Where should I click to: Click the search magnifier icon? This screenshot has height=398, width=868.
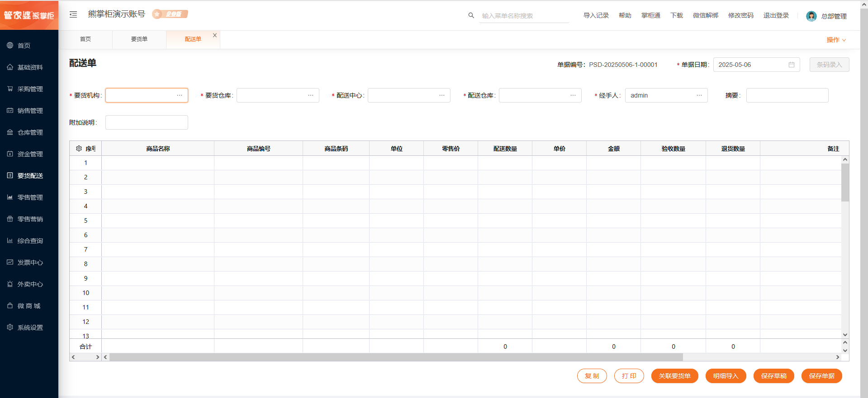coord(471,15)
